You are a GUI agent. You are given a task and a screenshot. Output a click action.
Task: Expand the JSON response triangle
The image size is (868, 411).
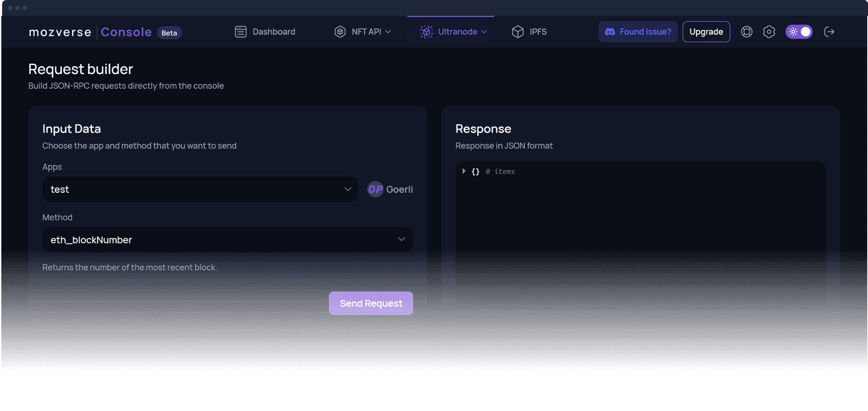464,171
